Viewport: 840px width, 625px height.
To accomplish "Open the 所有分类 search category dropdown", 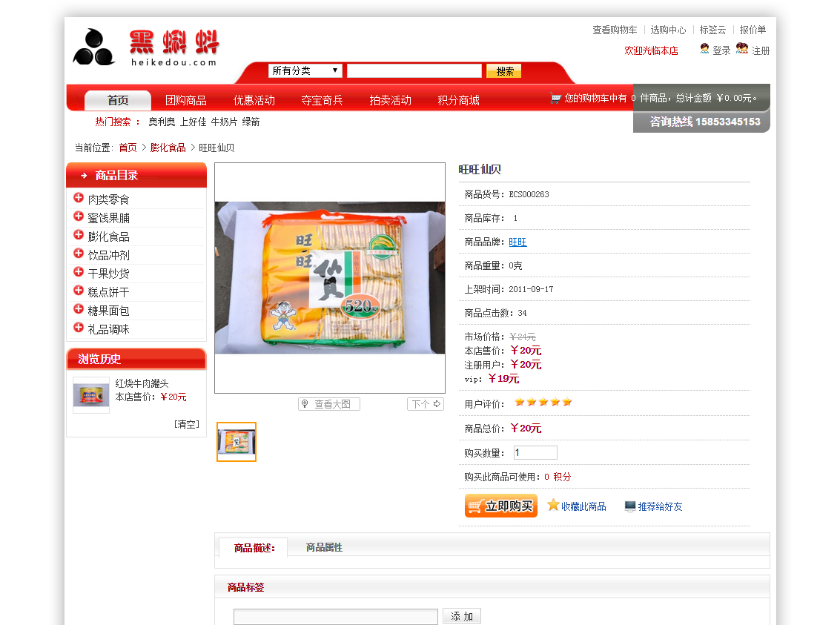I will pyautogui.click(x=305, y=70).
